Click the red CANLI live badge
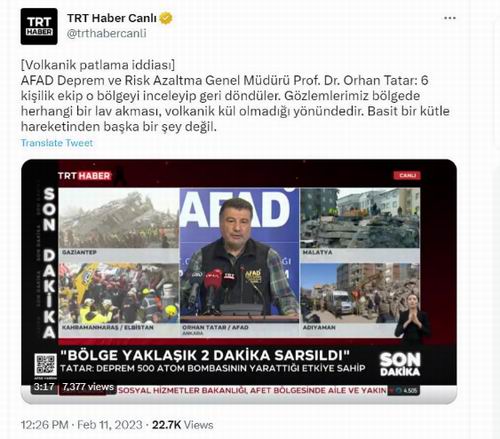This screenshot has width=500, height=439. point(407,175)
